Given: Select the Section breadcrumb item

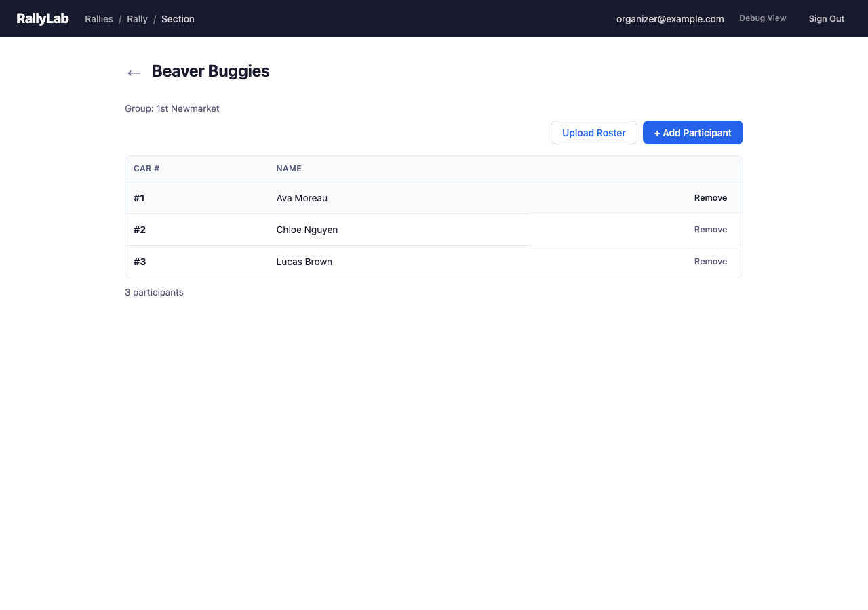Looking at the screenshot, I should (x=177, y=19).
